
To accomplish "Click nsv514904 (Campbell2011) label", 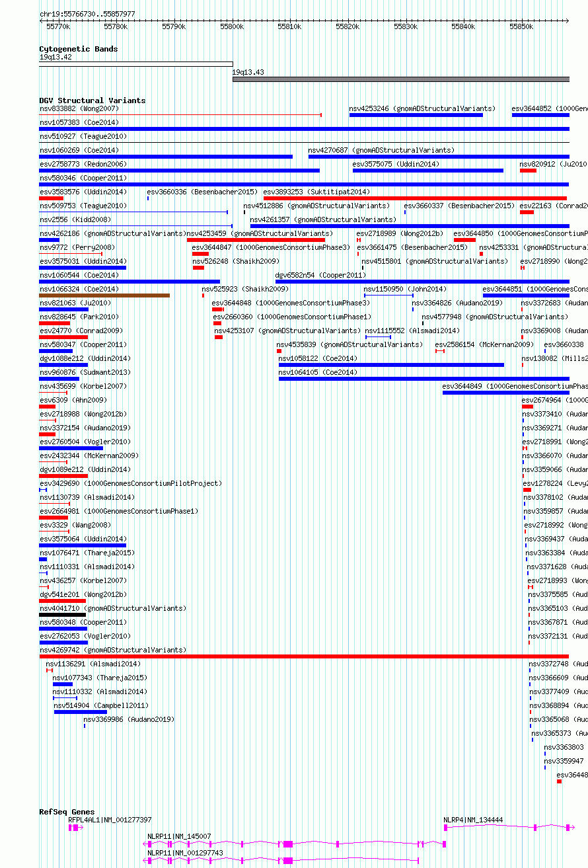I will [x=101, y=705].
